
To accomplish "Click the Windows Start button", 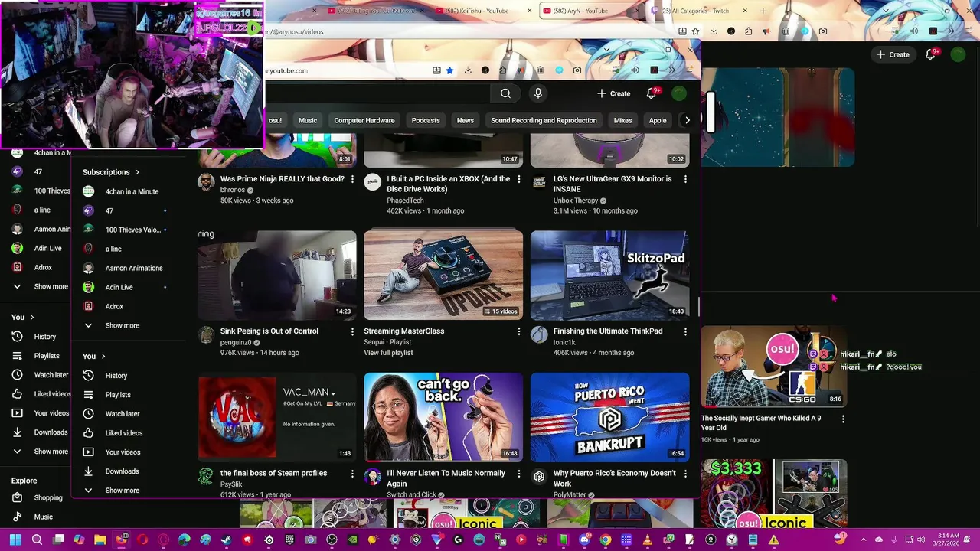I will tap(15, 540).
